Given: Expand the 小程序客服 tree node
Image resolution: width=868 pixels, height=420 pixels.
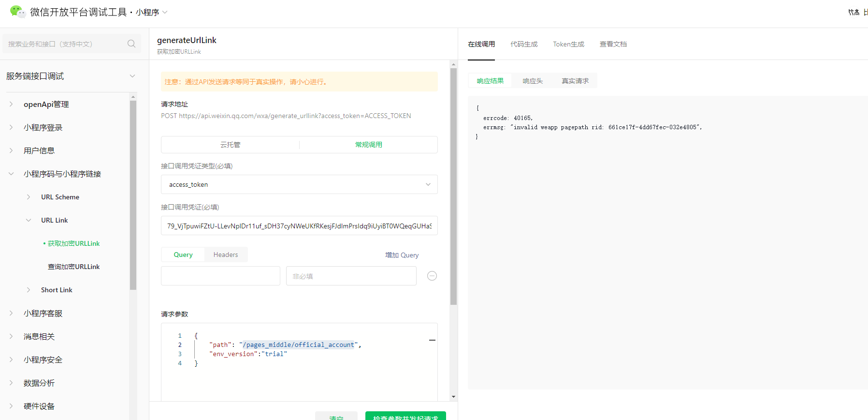Looking at the screenshot, I should pos(11,313).
